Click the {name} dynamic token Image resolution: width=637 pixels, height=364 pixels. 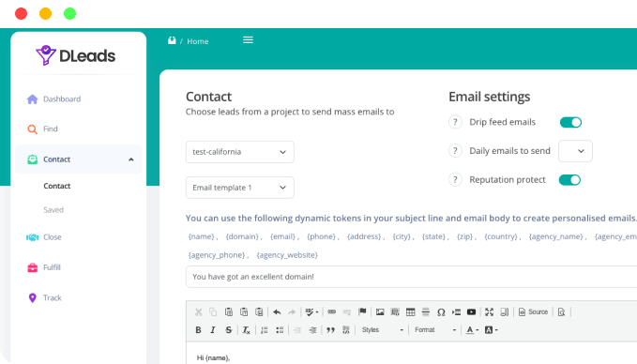pyautogui.click(x=201, y=236)
